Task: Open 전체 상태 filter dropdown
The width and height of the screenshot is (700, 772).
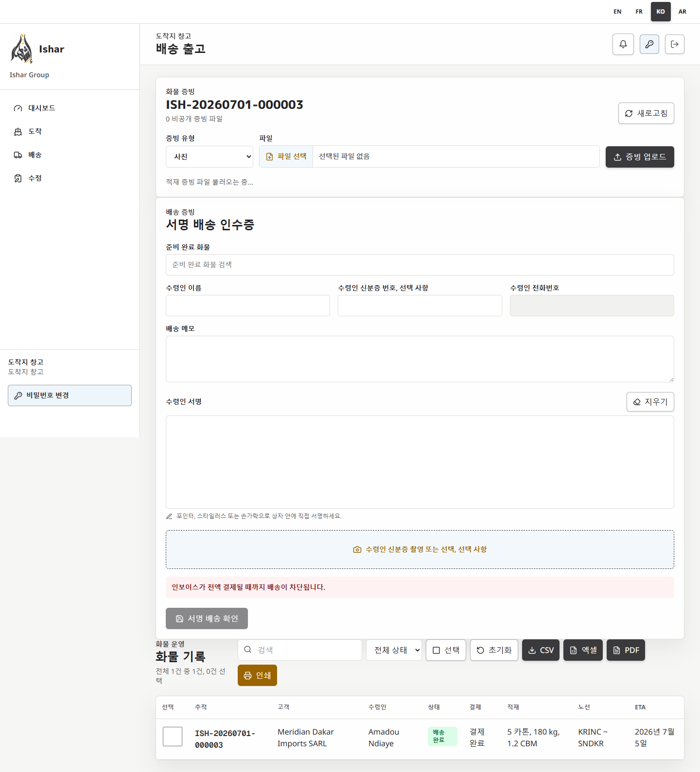Action: point(394,650)
